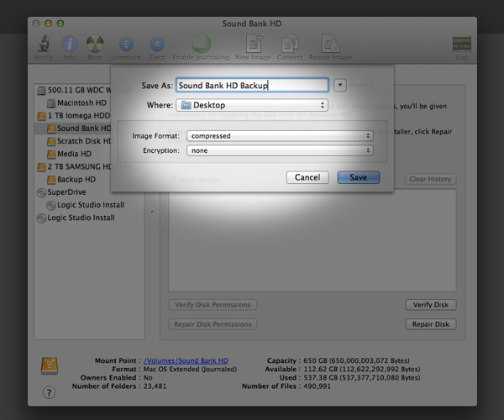The image size is (504, 420).
Task: Select the 2 TB SAMSUNG disk
Action: tap(74, 167)
